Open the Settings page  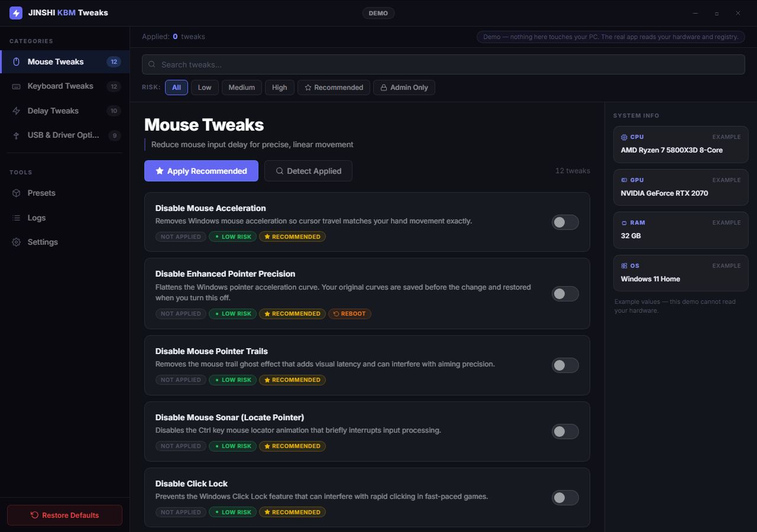65,242
